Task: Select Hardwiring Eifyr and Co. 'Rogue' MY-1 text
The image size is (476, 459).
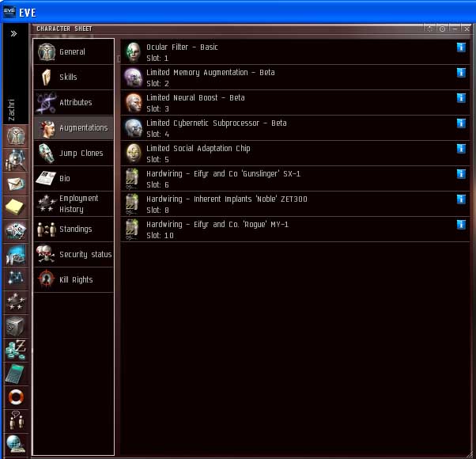Action: point(217,224)
